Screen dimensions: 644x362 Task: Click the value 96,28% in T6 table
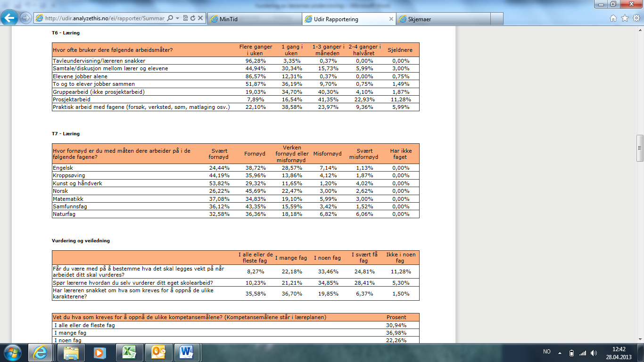click(256, 61)
